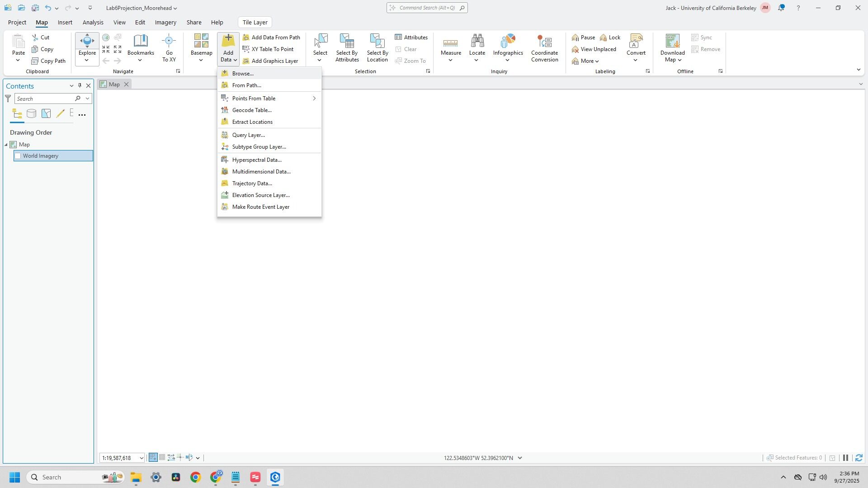
Task: Click the Contents search field
Action: coord(44,99)
